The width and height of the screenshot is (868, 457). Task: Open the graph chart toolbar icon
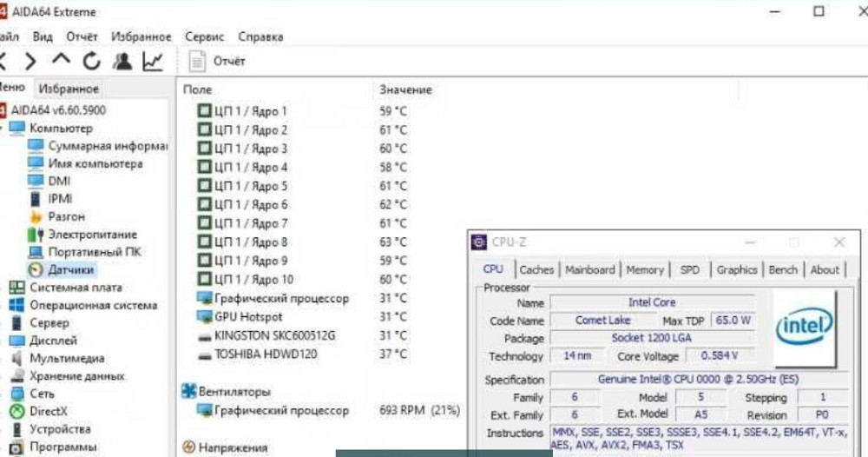point(153,61)
